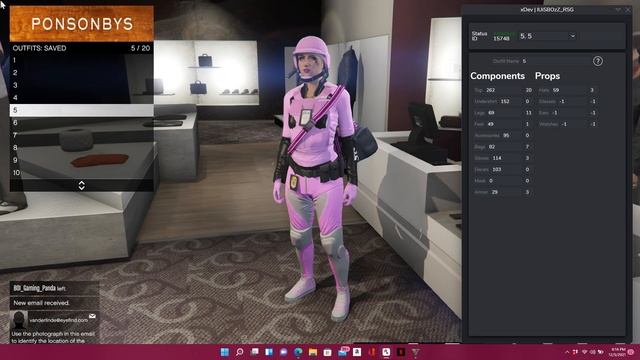Click the Gloves component value 114

497,158
